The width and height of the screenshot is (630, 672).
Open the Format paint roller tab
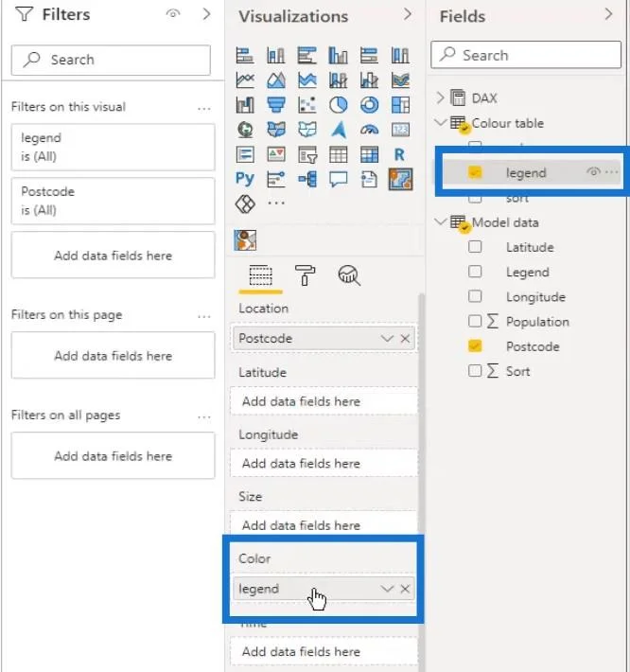(x=305, y=275)
